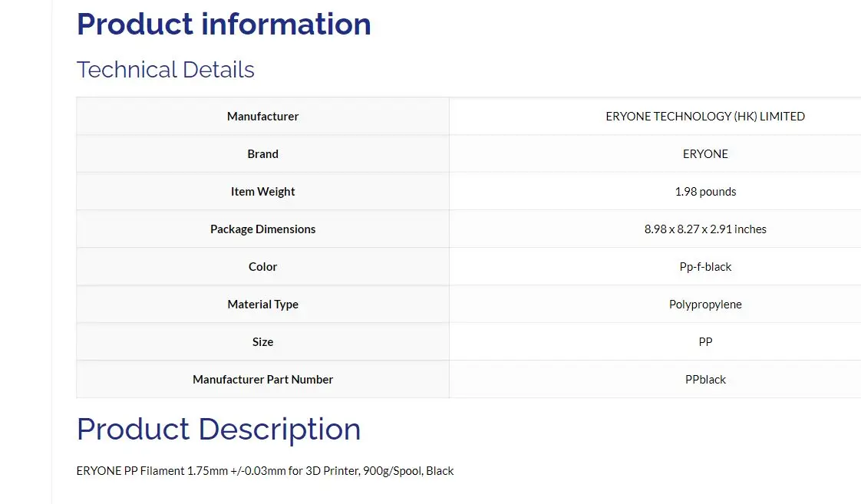Image resolution: width=861 pixels, height=504 pixels.
Task: Click the ERYONE PP Filament description text
Action: [266, 471]
